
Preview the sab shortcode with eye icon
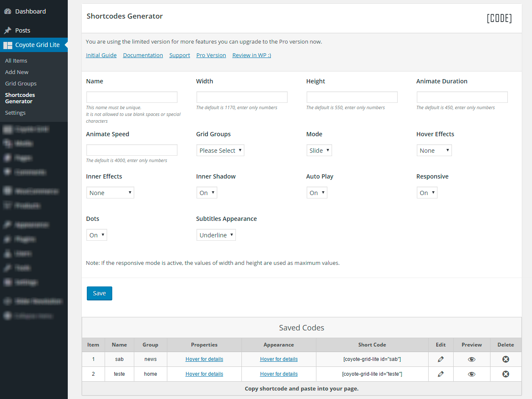471,359
